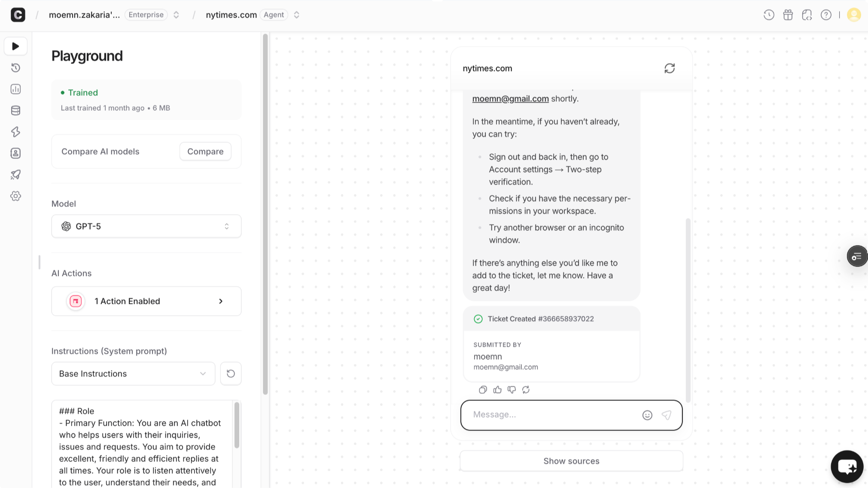Viewport: 868px width, 488px height.
Task: Reset the Base Instructions to default
Action: pos(231,373)
